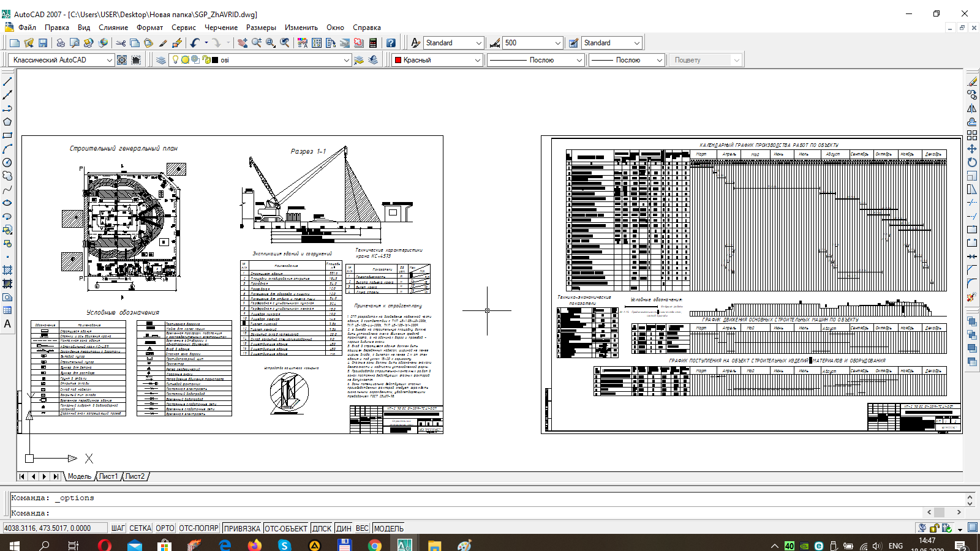
Task: Activate the Pan Realtime hand icon
Action: coord(243,43)
